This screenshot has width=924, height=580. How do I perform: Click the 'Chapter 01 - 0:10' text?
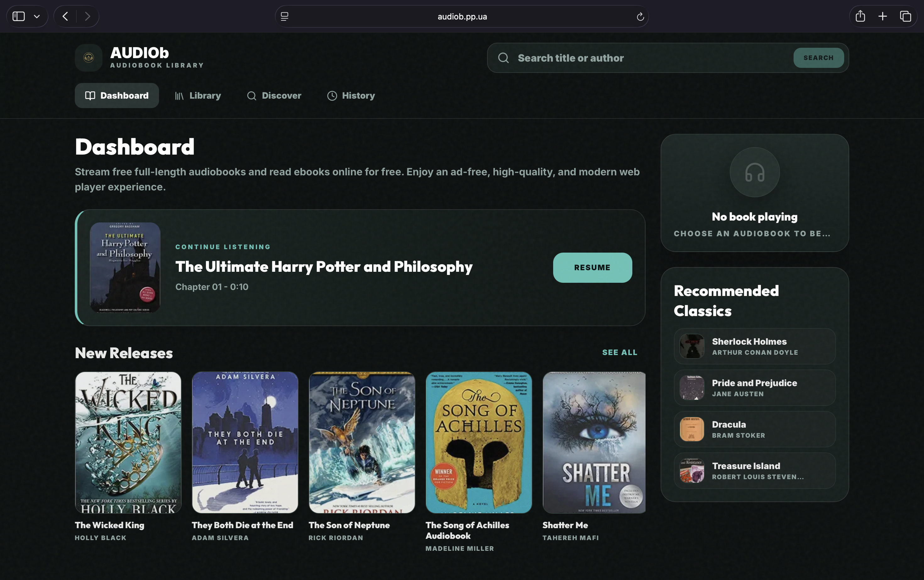pyautogui.click(x=212, y=287)
